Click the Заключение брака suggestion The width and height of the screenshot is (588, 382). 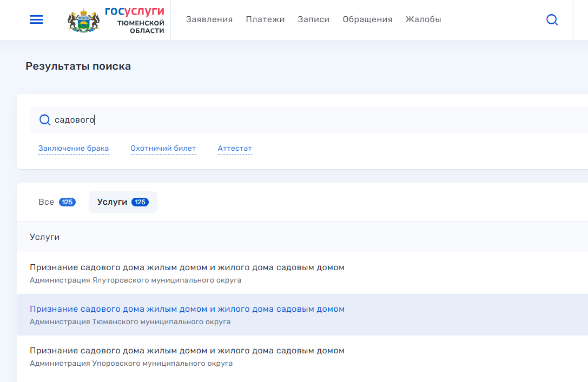tap(74, 149)
